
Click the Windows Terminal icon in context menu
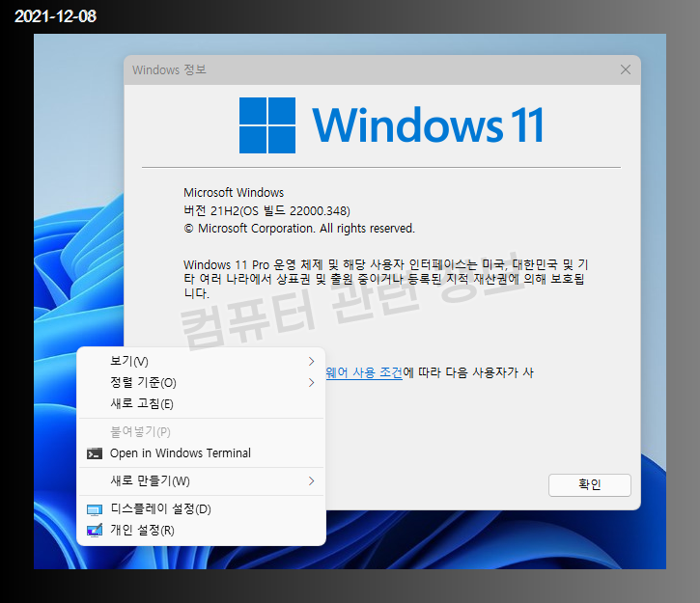tap(95, 453)
